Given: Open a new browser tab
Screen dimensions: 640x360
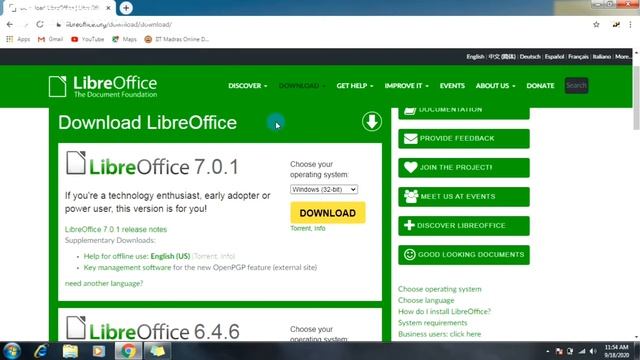Looking at the screenshot, I should tap(126, 8).
